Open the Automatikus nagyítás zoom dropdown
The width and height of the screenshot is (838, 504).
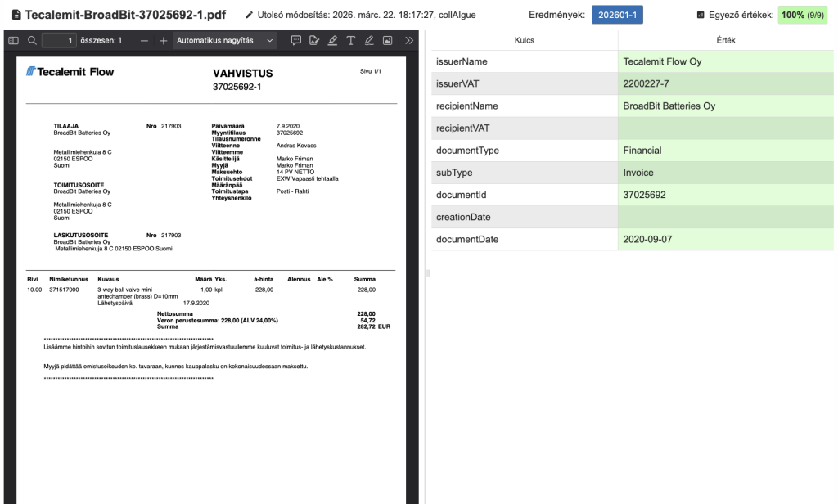[x=224, y=41]
